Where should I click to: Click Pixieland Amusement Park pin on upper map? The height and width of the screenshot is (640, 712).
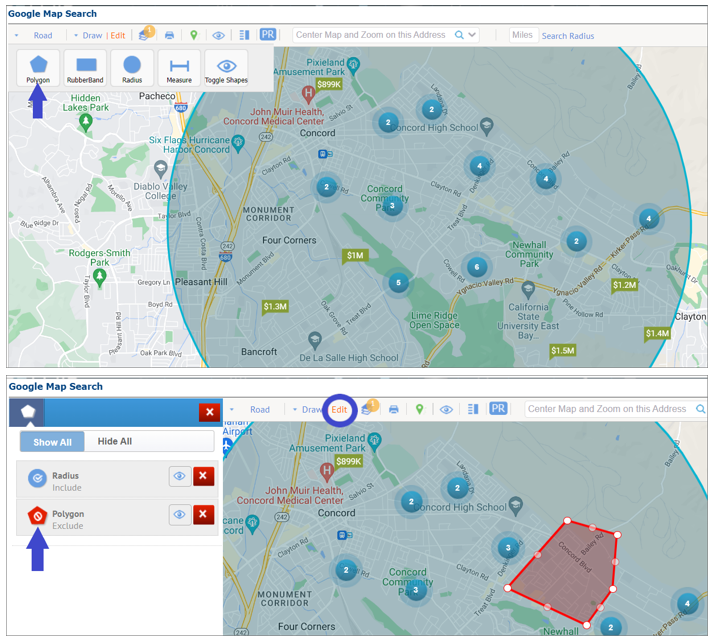point(353,65)
